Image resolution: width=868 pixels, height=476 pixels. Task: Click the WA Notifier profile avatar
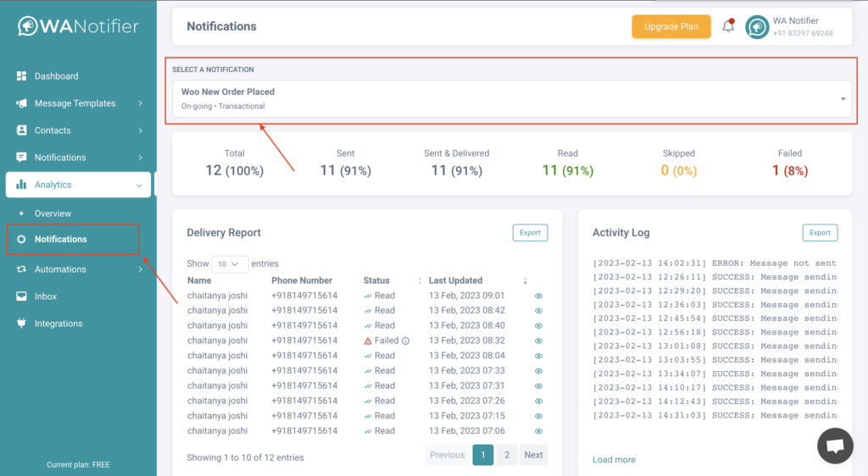point(757,26)
